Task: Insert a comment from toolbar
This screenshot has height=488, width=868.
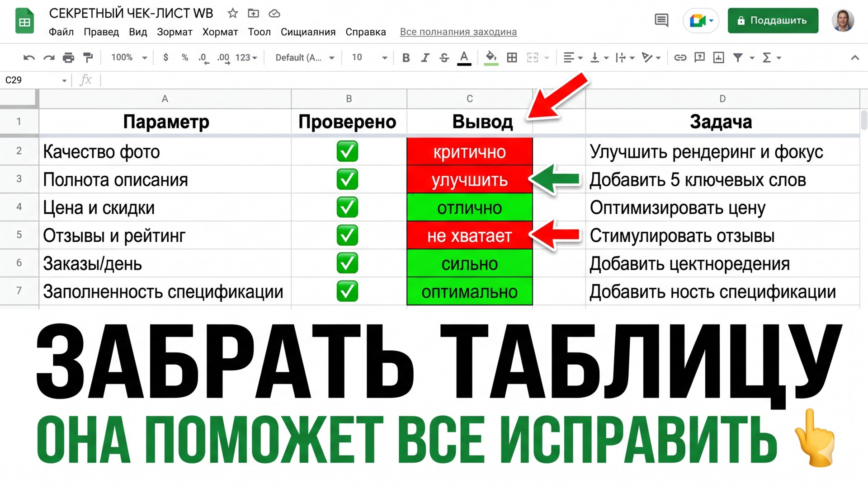Action: point(699,57)
